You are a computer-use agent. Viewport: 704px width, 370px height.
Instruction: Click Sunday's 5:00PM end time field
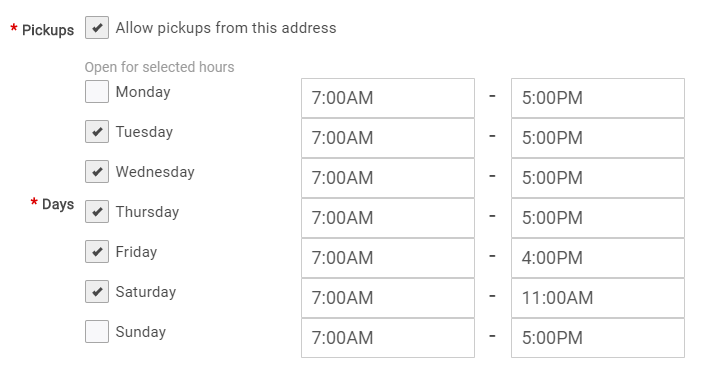[598, 338]
